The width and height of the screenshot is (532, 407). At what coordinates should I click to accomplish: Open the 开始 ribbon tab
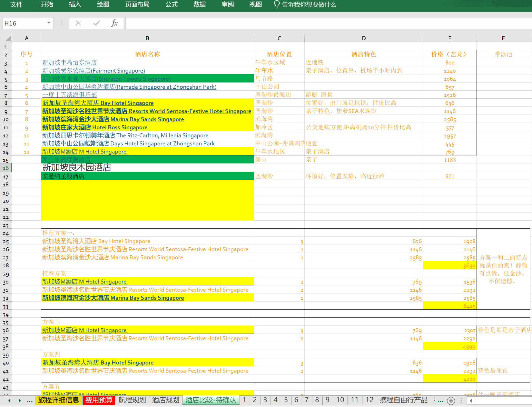coord(47,4)
